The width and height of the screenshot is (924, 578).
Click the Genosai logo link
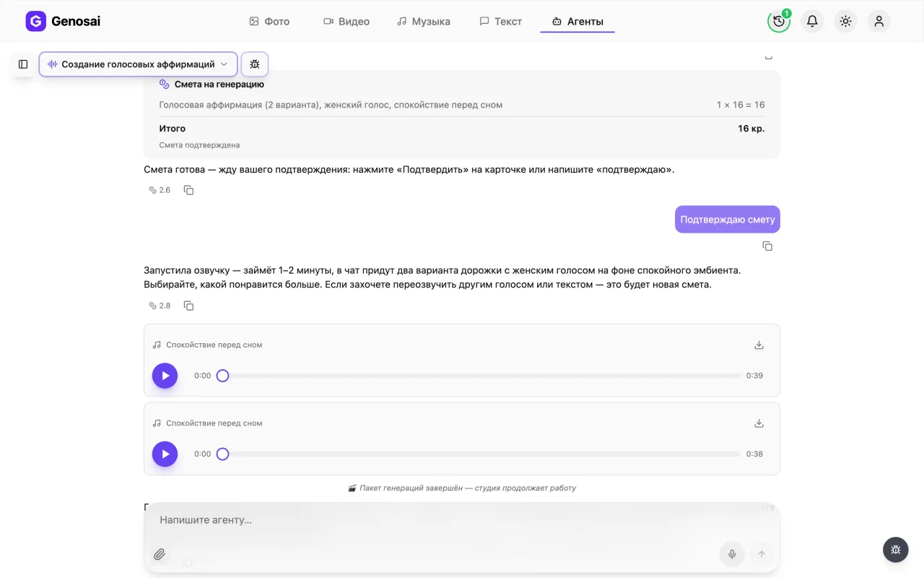point(63,22)
